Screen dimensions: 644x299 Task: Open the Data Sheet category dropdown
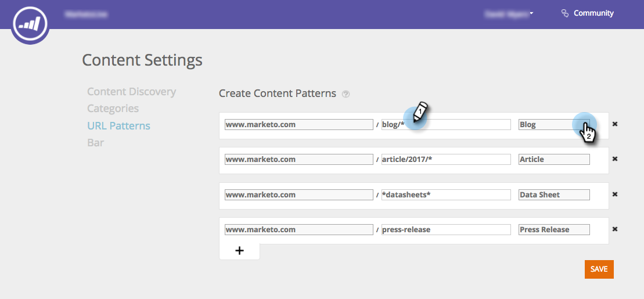[x=554, y=194]
